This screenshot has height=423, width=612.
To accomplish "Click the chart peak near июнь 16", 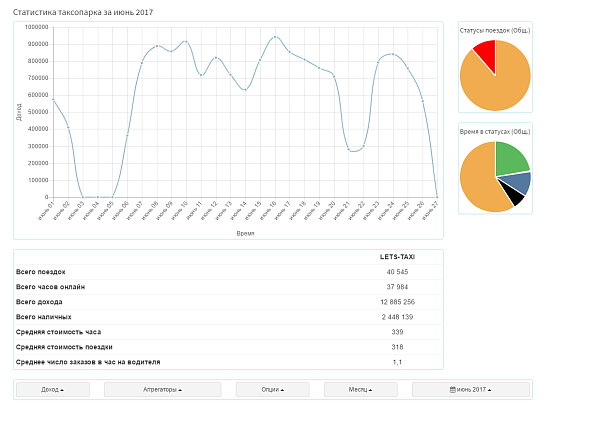I will click(x=275, y=37).
